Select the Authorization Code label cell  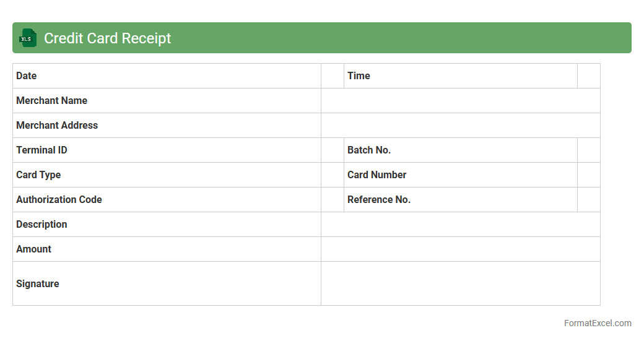click(167, 199)
